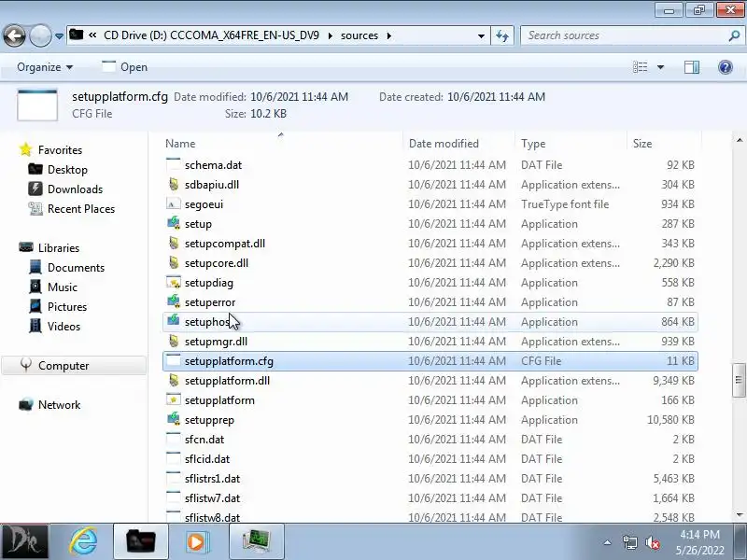The height and width of the screenshot is (560, 747).
Task: Select CD Drive (D:) breadcrumb segment
Action: (211, 35)
